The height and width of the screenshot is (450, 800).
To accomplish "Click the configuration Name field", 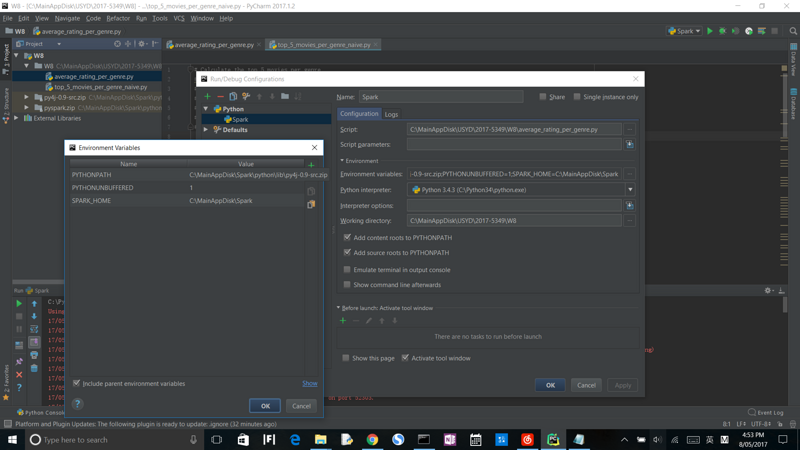I will [441, 97].
